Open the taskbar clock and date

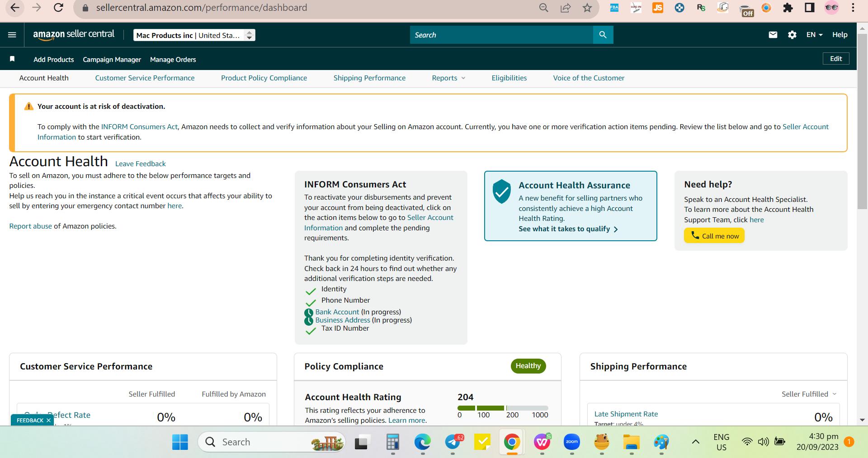(x=817, y=442)
